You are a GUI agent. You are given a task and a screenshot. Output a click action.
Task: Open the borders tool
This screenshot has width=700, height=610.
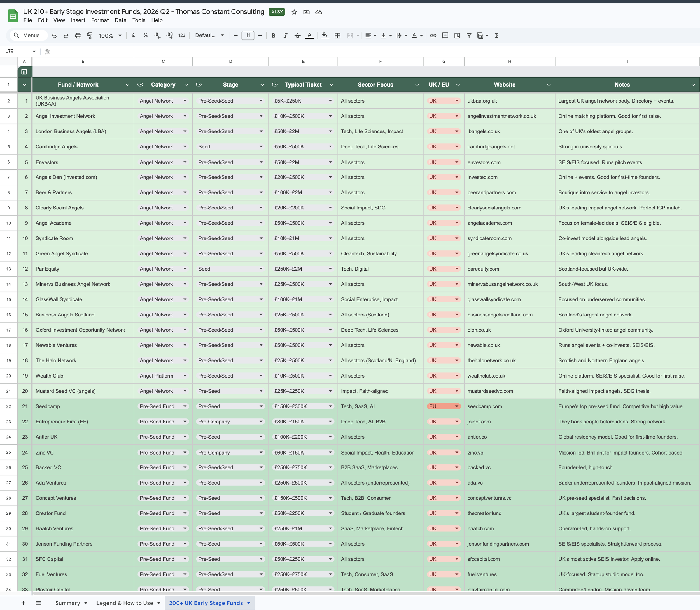point(337,35)
